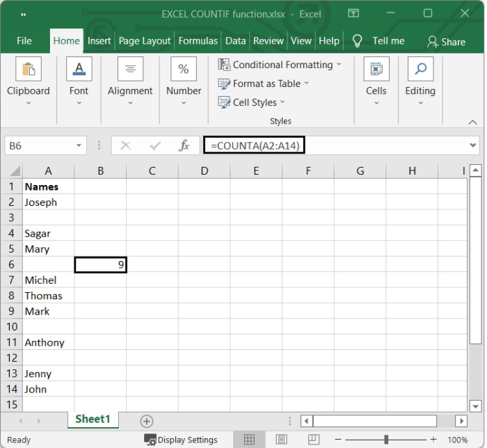Click the horizontal scrollbar left arrow
This screenshot has height=448, width=487.
click(307, 422)
